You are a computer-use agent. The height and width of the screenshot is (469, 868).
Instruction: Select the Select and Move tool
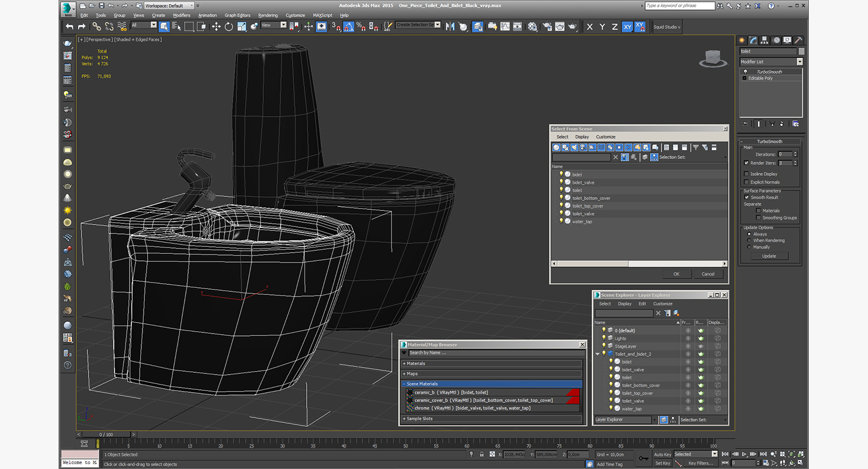pos(216,26)
